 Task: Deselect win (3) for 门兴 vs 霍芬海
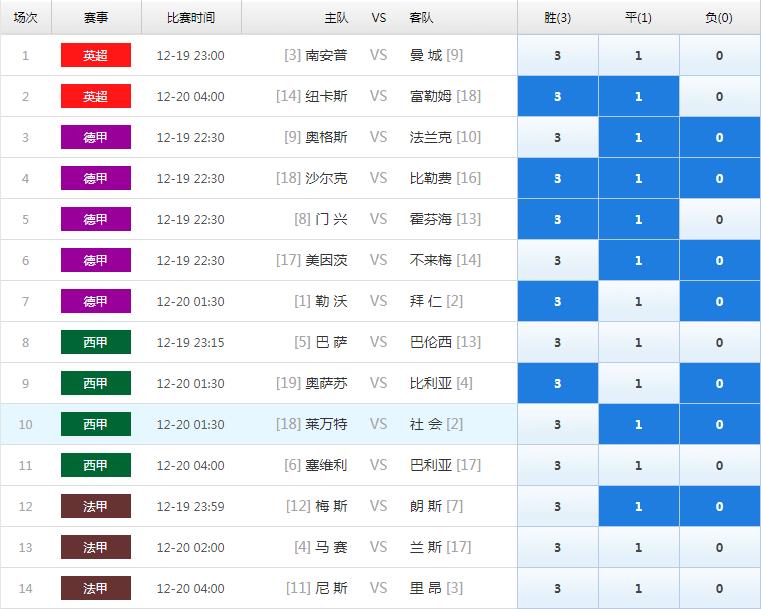point(558,219)
